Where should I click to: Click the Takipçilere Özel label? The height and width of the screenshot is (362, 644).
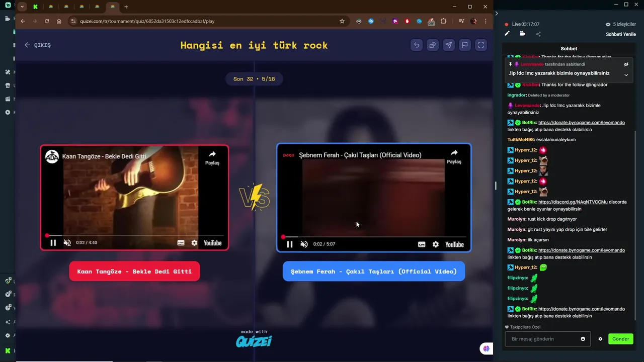(523, 327)
